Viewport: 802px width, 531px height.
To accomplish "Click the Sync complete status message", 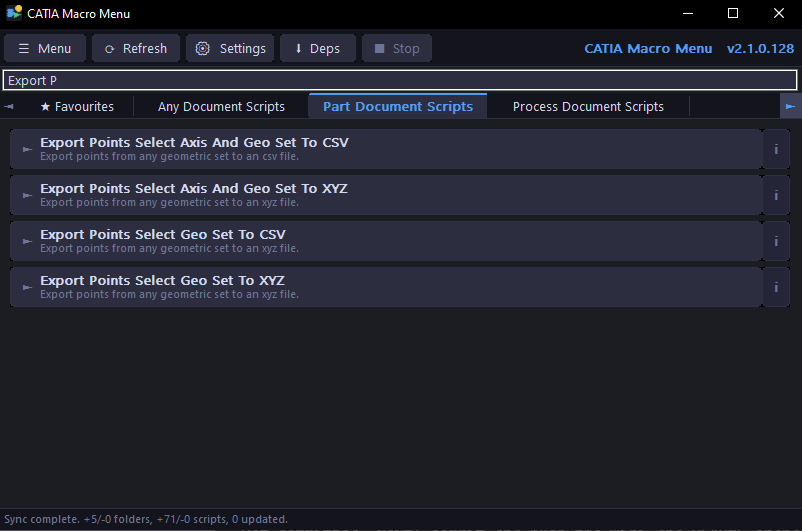I will click(x=146, y=519).
